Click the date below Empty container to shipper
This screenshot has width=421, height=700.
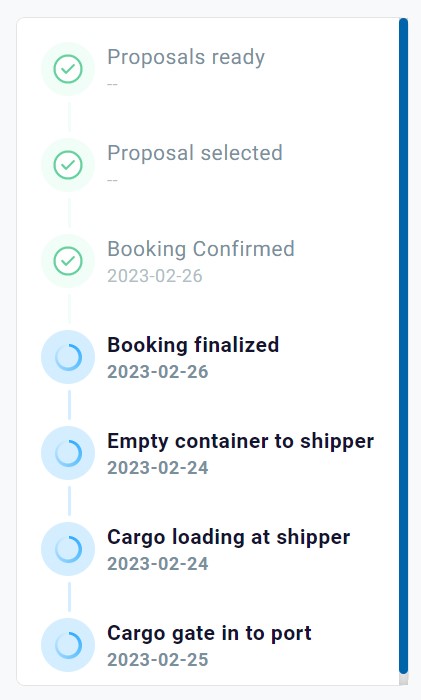pyautogui.click(x=158, y=468)
